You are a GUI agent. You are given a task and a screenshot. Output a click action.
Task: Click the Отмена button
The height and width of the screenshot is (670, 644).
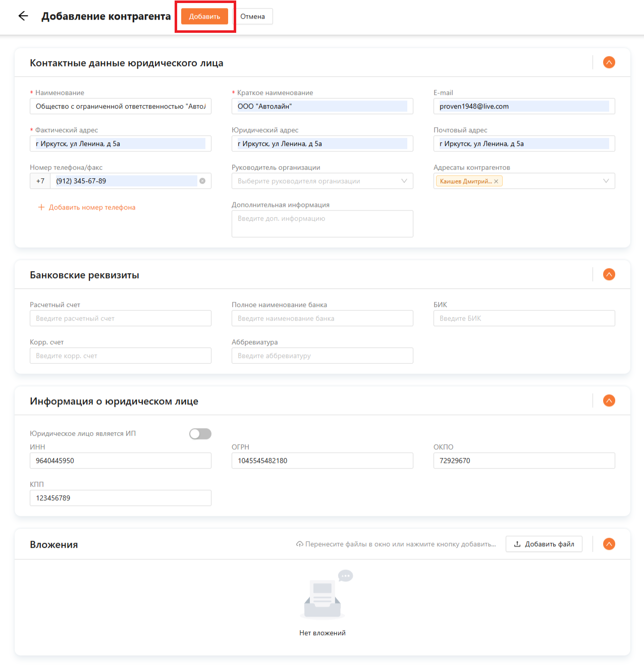pos(252,17)
